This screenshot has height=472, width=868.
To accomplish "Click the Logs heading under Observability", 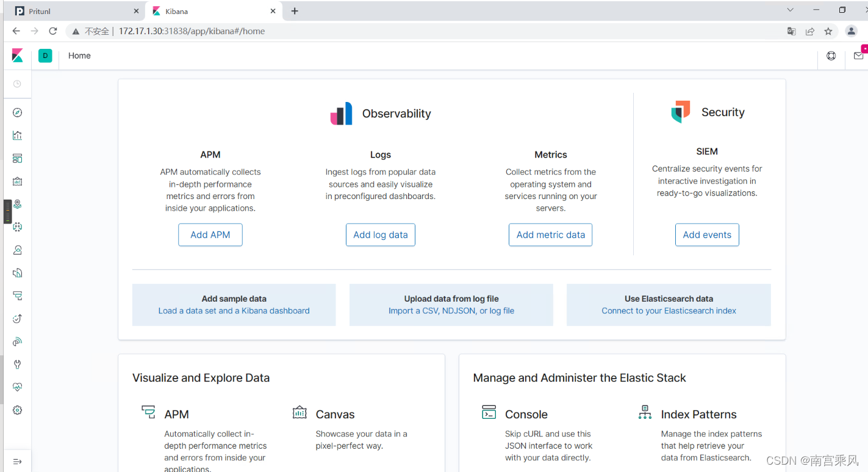I will (381, 155).
